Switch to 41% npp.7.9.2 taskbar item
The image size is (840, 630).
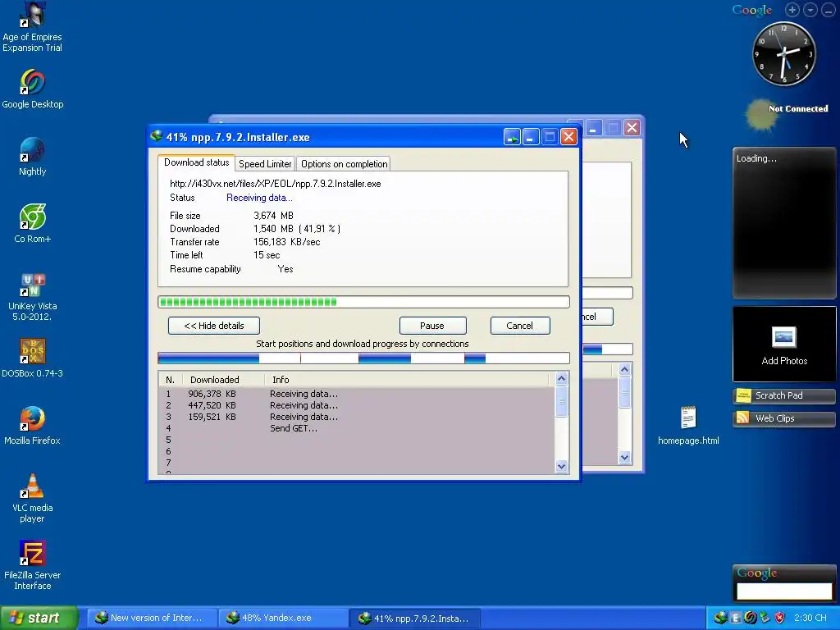415,619
